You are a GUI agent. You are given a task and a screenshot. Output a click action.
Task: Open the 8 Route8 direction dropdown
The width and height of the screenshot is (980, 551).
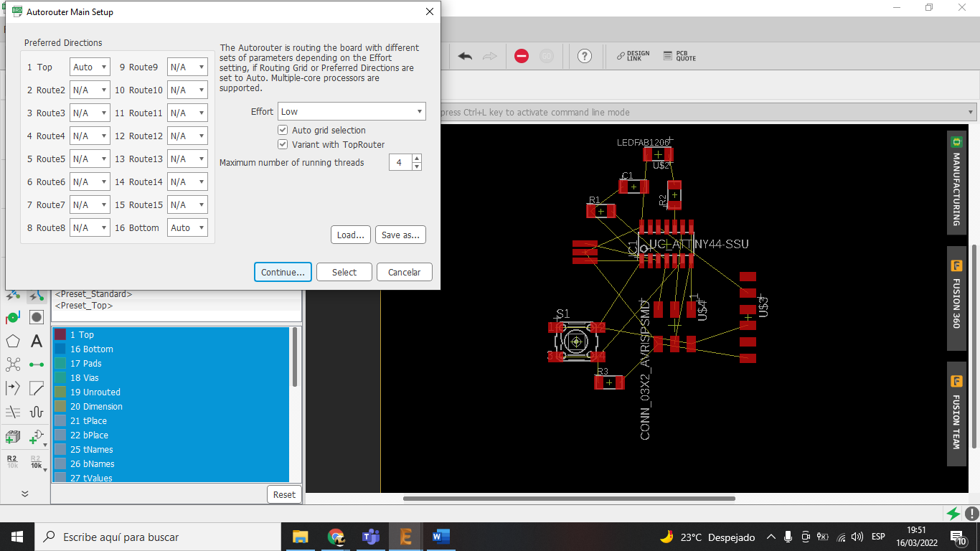click(90, 227)
